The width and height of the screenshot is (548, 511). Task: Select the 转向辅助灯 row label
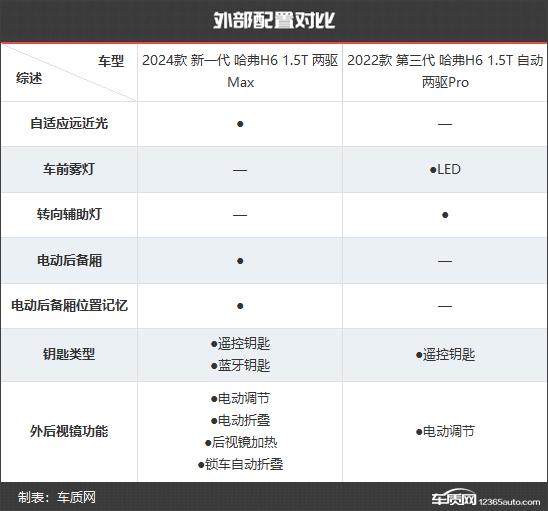(x=69, y=214)
